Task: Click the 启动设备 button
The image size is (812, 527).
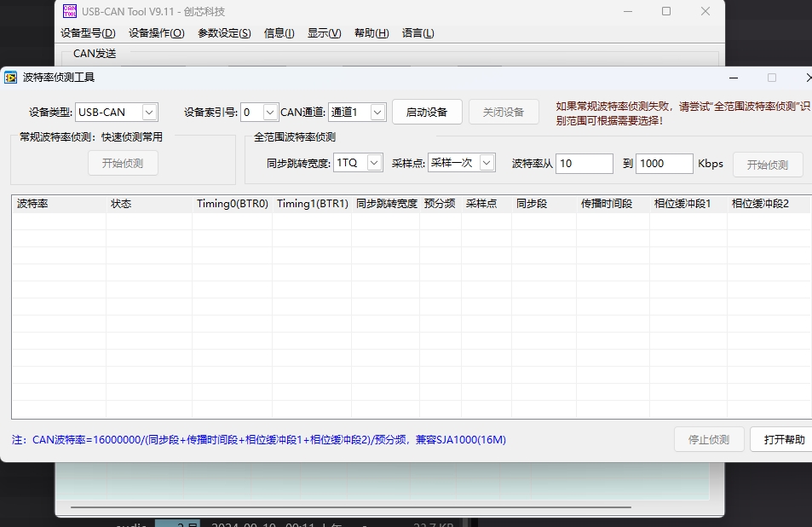Action: (427, 112)
